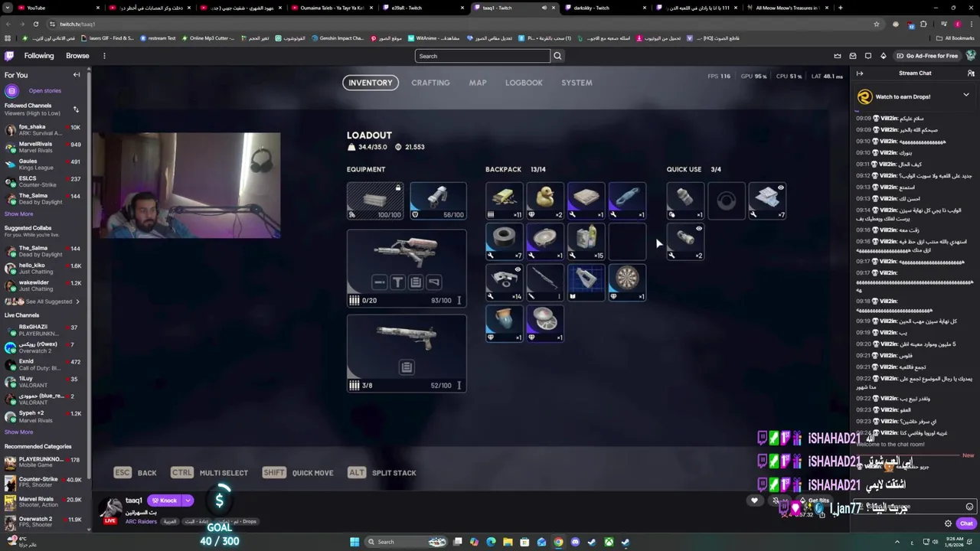The image size is (980, 551).
Task: Select the fabric item in backpack
Action: [586, 201]
